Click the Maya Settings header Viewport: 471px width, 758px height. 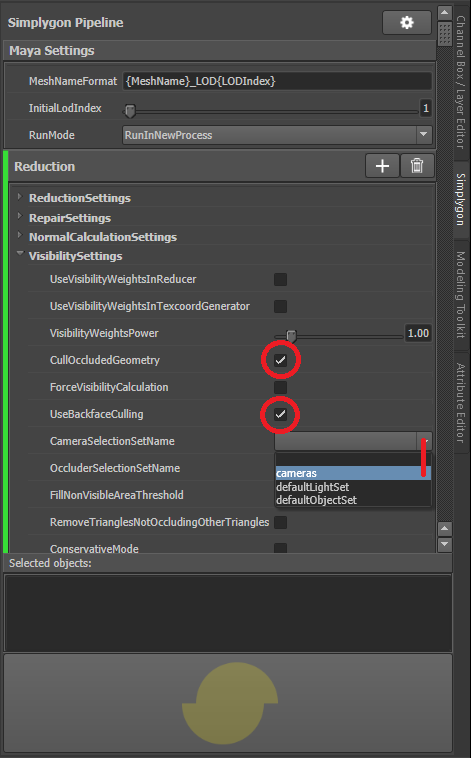click(x=220, y=50)
